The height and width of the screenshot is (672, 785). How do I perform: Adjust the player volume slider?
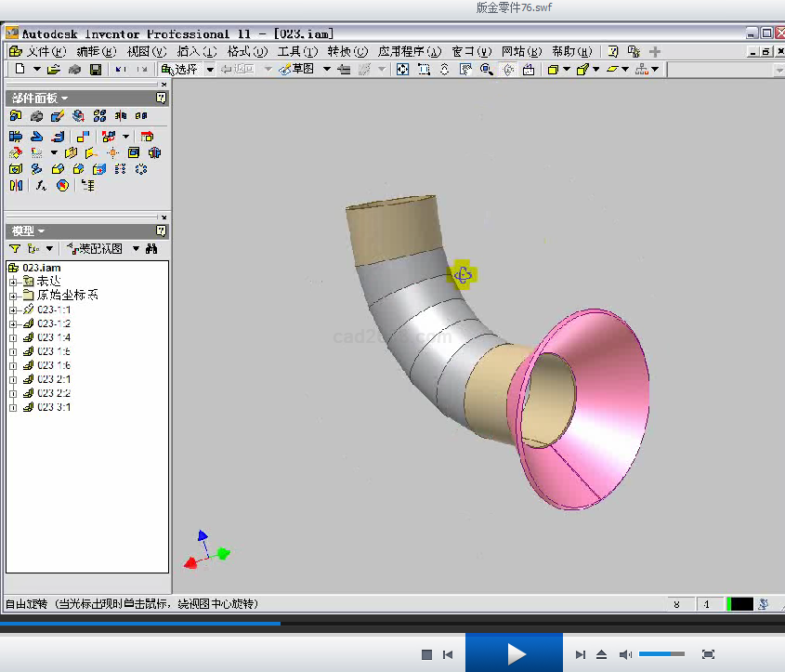point(661,655)
